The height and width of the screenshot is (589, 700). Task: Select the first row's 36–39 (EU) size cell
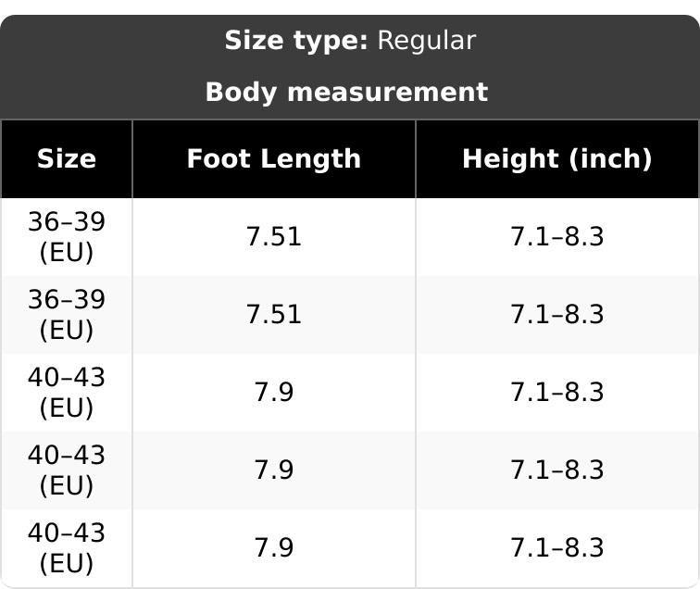click(x=67, y=237)
